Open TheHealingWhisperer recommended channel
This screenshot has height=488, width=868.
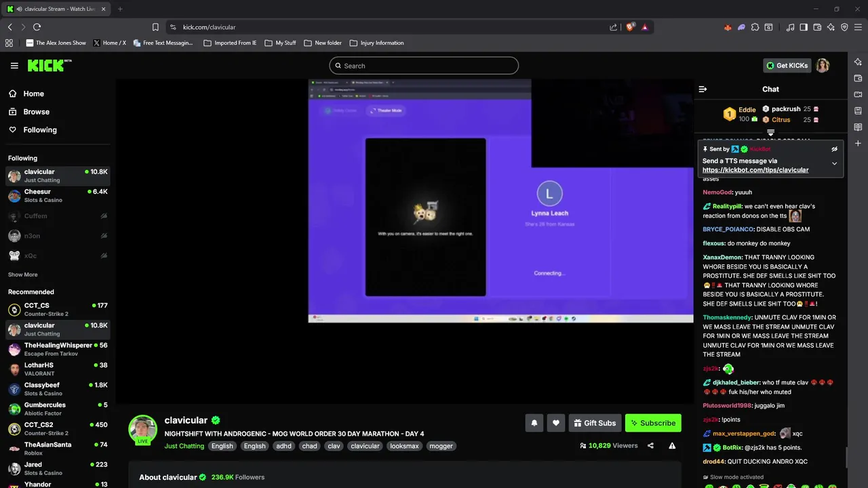point(57,349)
